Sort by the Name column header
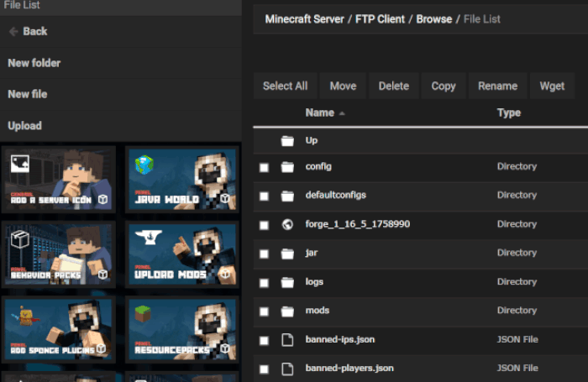The image size is (588, 382). click(319, 113)
